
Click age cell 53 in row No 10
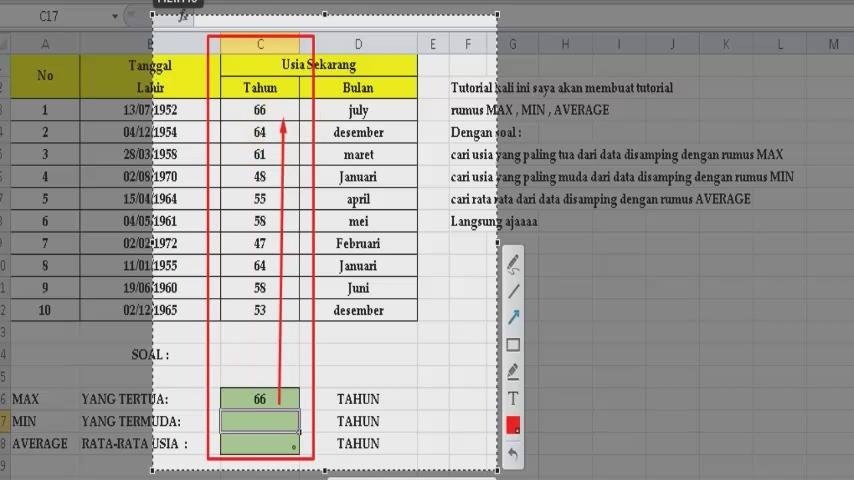click(260, 310)
